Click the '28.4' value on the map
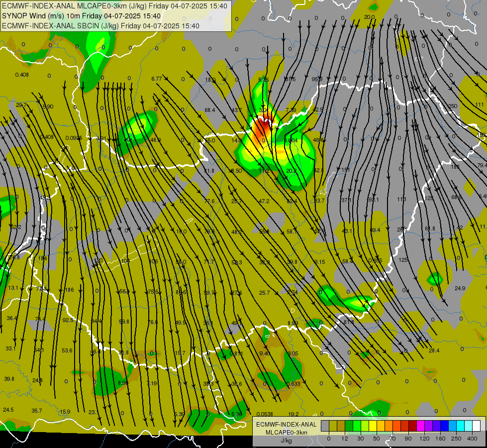This screenshot has width=487, height=448. pyautogui.click(x=434, y=350)
